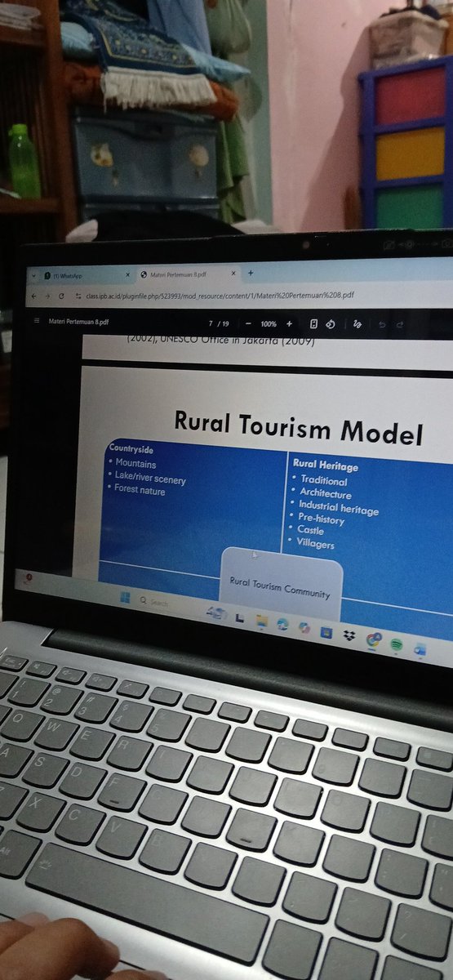The image size is (453, 980).
Task: Click the site information icon in address bar
Action: tap(78, 295)
